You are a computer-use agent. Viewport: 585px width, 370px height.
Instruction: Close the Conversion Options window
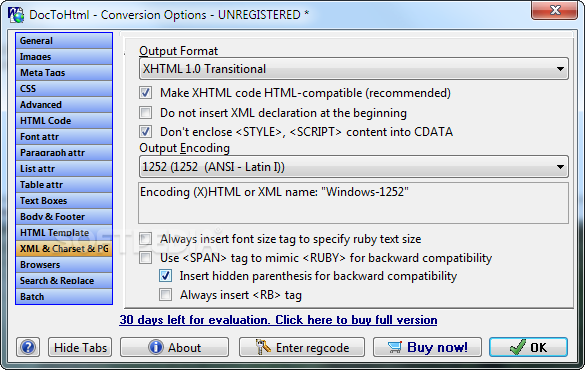554,10
